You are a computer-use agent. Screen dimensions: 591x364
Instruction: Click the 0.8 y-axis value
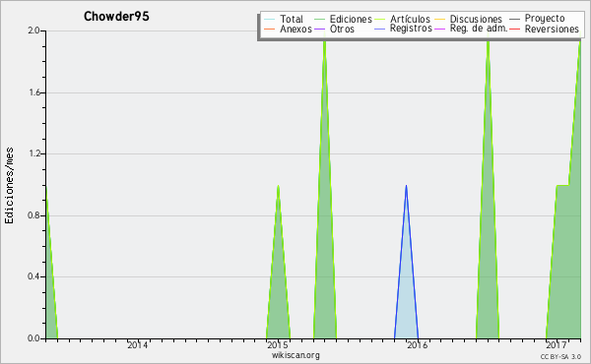(x=33, y=215)
